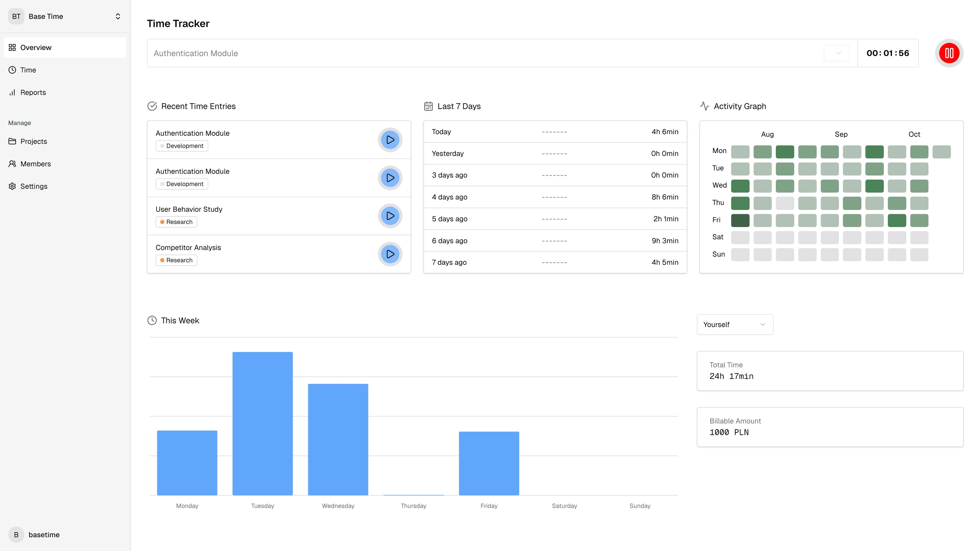Select Overview in the sidebar
The image size is (980, 551).
coord(36,47)
